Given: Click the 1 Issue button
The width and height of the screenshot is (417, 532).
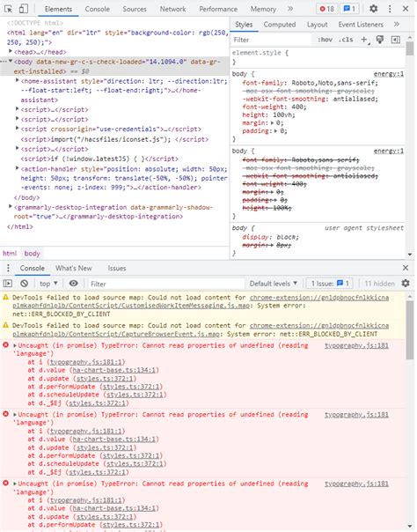Looking at the screenshot, I should click(x=330, y=284).
